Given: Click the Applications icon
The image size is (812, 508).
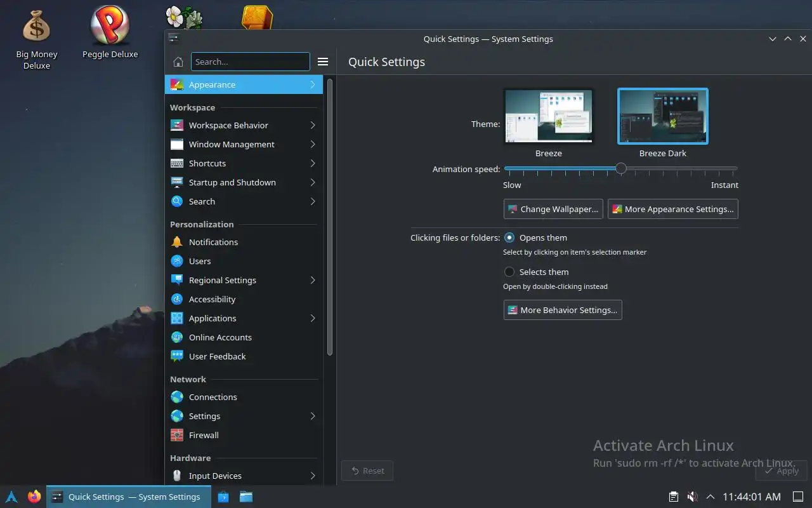Looking at the screenshot, I should pos(177,318).
